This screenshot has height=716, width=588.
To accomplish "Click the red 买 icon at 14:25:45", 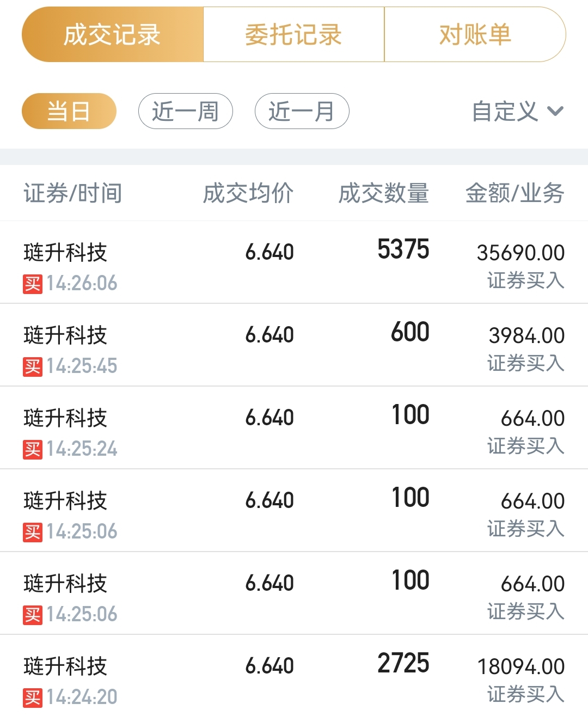I will [x=33, y=366].
